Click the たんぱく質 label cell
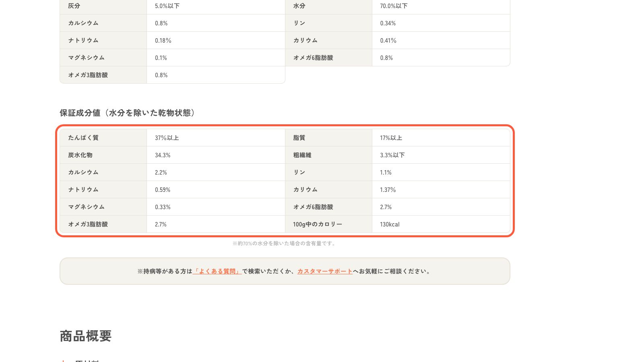The width and height of the screenshot is (644, 362). 103,138
